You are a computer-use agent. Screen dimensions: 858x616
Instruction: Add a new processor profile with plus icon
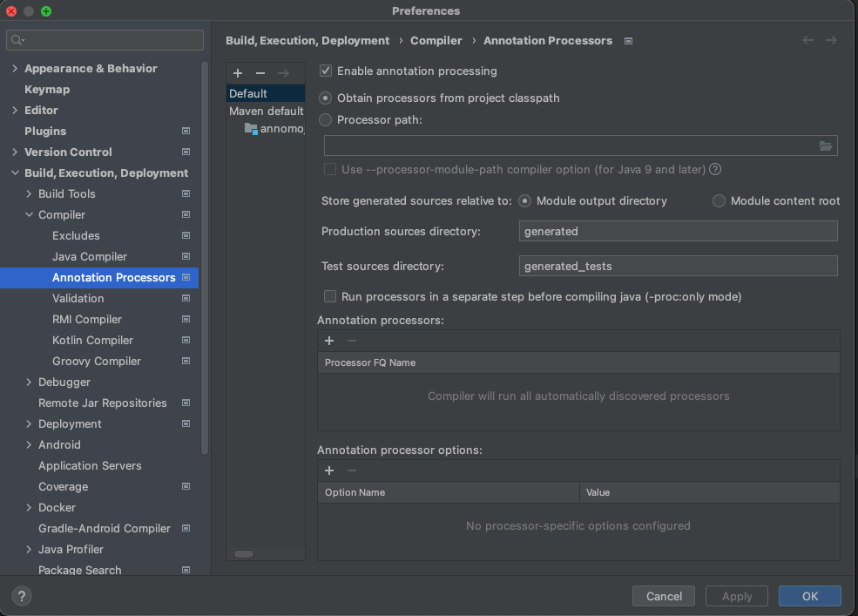(x=237, y=73)
